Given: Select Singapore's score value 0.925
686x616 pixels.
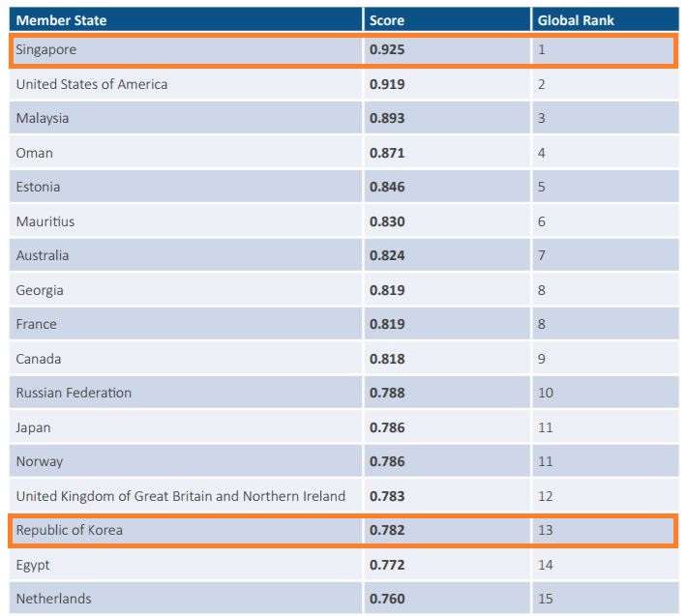Looking at the screenshot, I should (x=387, y=49).
